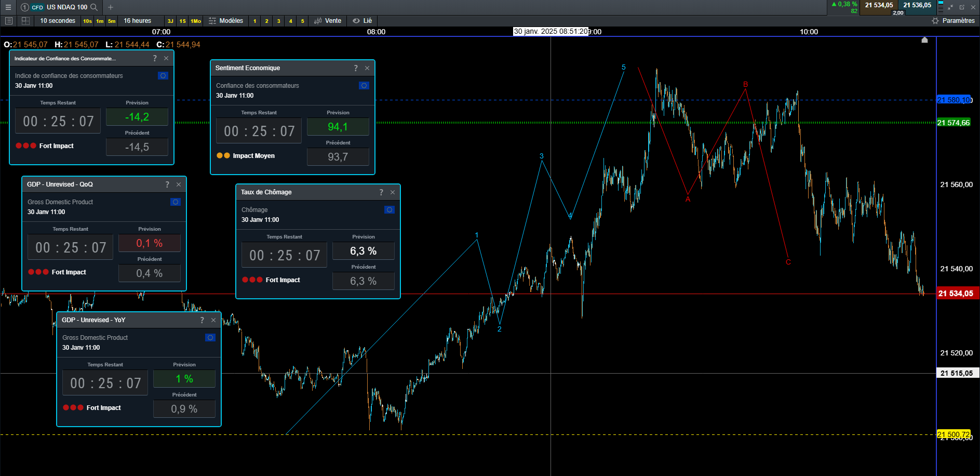Select the 3J range shortcut
The image size is (980, 476).
click(170, 21)
